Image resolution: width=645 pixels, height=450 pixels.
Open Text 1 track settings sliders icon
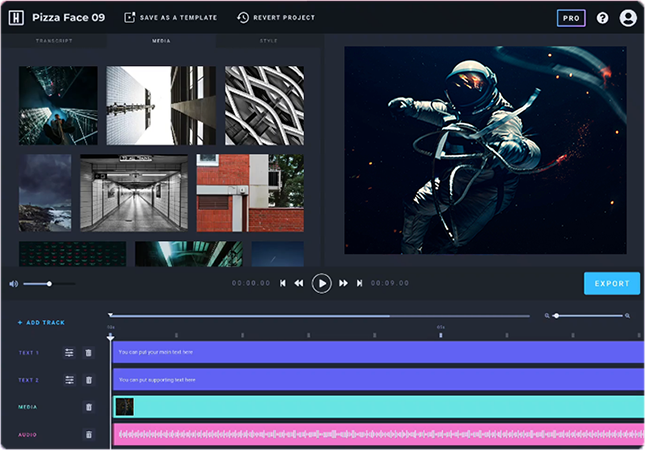coord(69,353)
